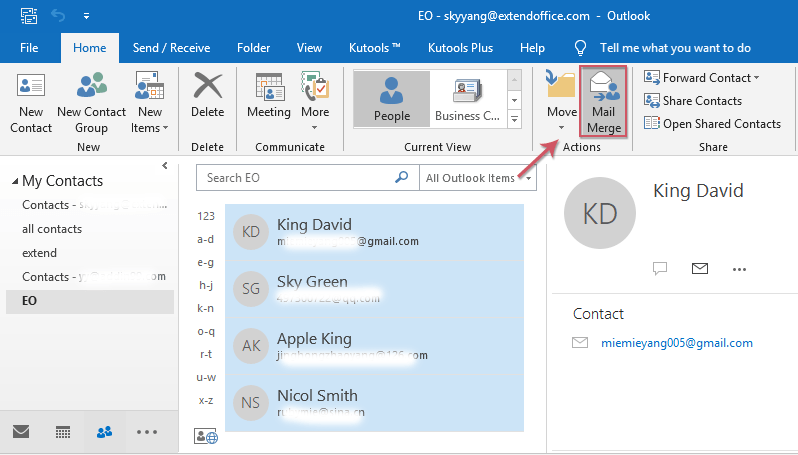Jump to the o-q index
Viewport: 798px width, 455px height.
point(206,331)
